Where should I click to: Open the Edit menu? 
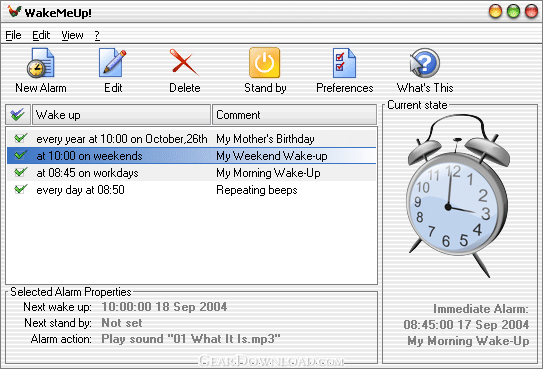(41, 35)
